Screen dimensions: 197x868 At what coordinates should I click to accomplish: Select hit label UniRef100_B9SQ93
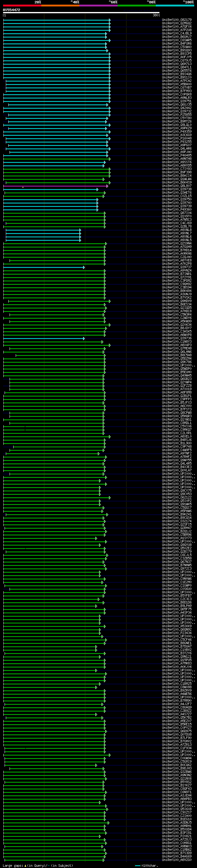tap(177, 50)
